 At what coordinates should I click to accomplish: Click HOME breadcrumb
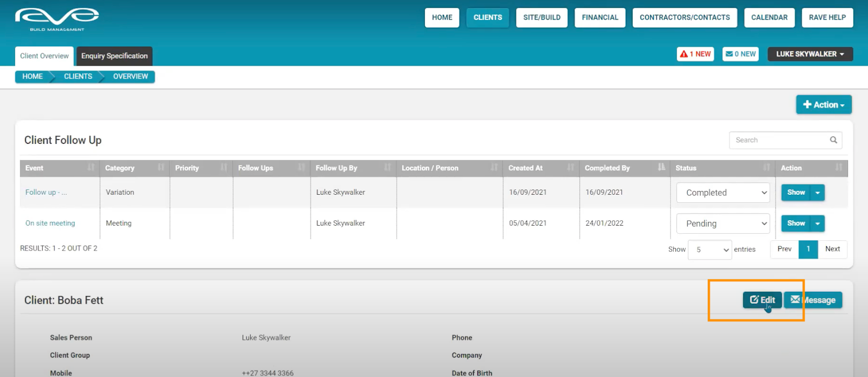(33, 76)
